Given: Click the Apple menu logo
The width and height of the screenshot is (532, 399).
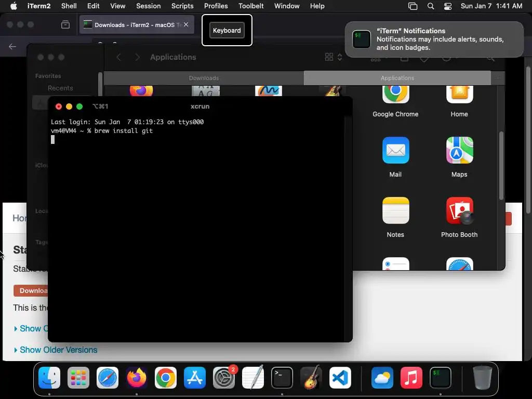Looking at the screenshot, I should point(14,6).
